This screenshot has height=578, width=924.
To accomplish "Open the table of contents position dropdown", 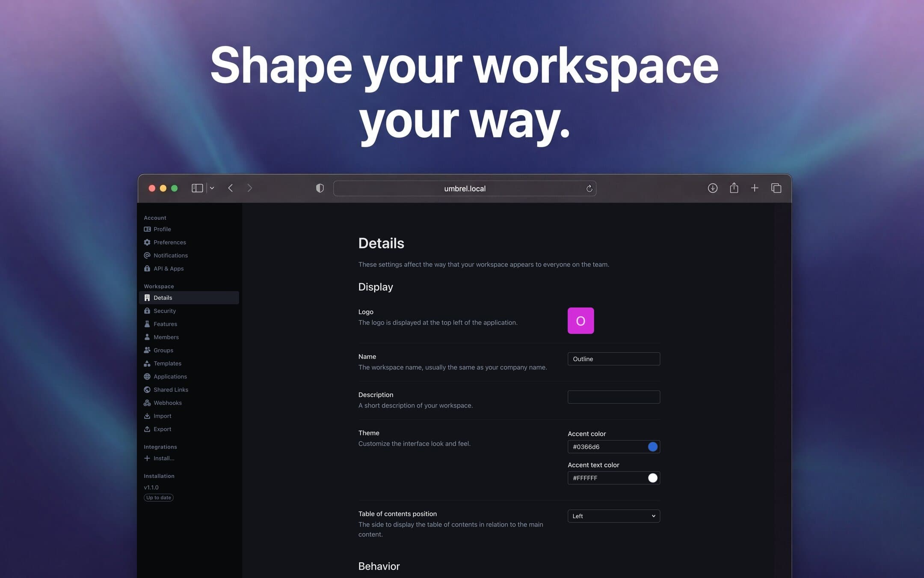I will click(x=613, y=516).
